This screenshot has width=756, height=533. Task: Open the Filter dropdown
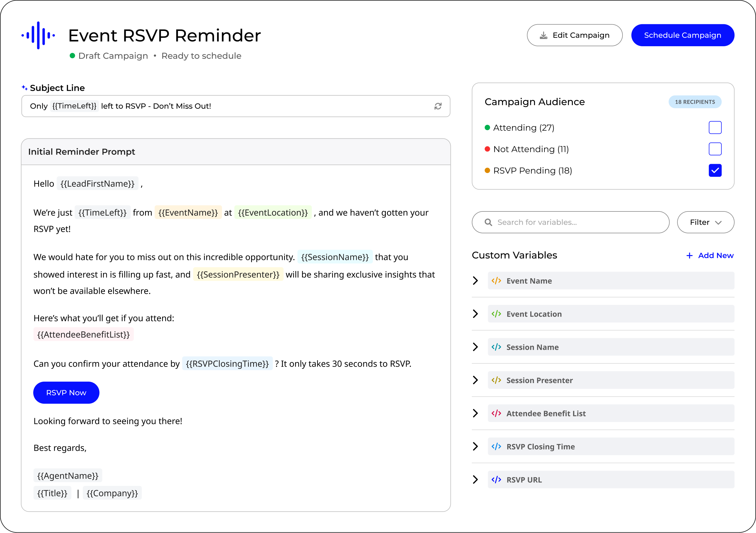(x=705, y=222)
